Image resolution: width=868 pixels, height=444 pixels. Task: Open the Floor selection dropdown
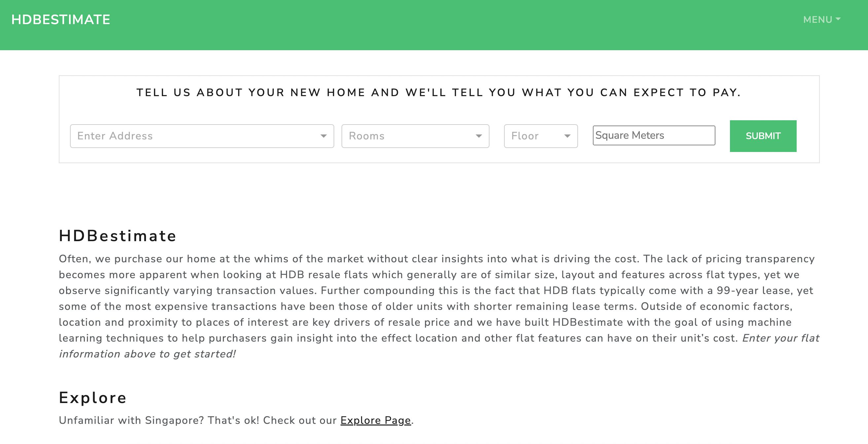click(x=532, y=136)
